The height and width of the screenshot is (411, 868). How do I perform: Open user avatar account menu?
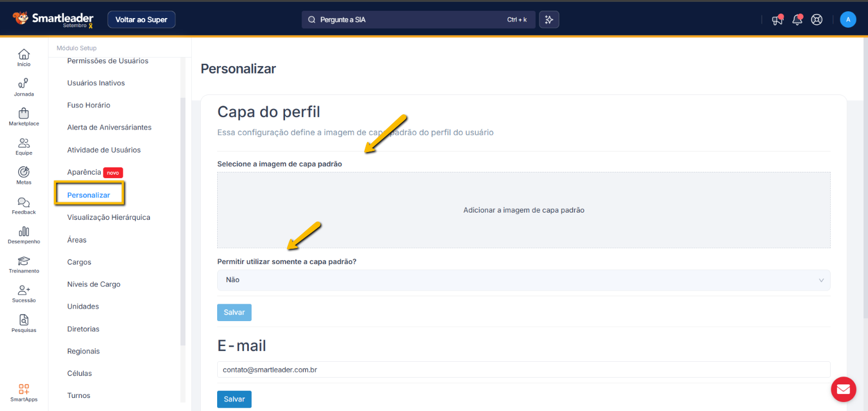(x=848, y=20)
